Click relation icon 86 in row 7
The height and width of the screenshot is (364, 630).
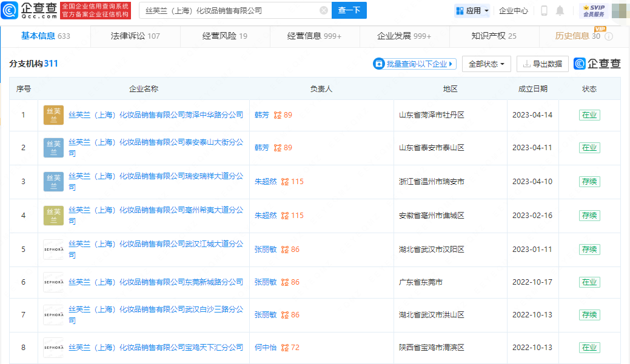tap(290, 315)
